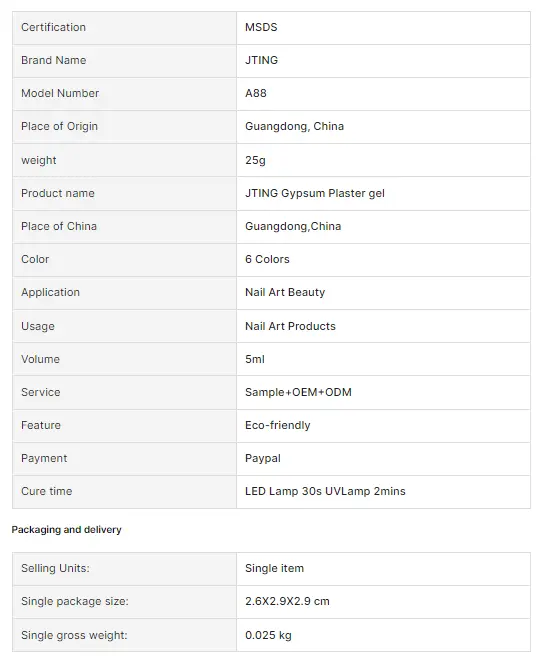Viewport: 548px width, 662px height.
Task: Select the A88 model number
Action: click(255, 93)
